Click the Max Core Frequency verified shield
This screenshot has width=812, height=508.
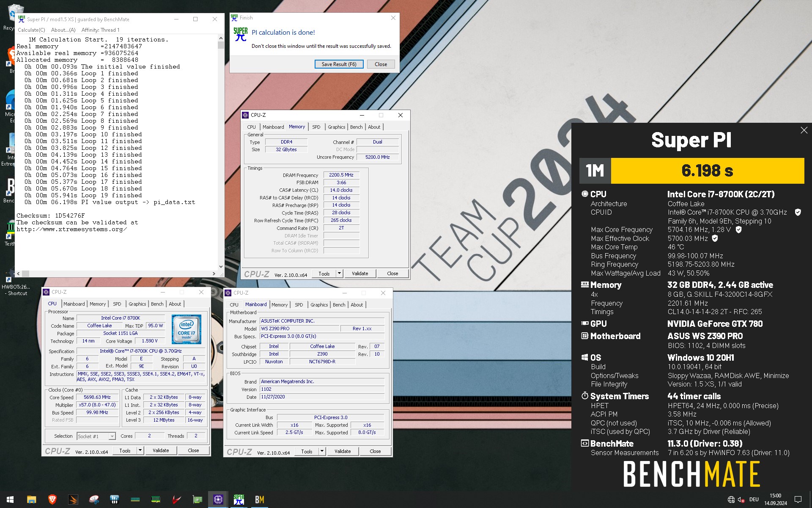point(738,229)
